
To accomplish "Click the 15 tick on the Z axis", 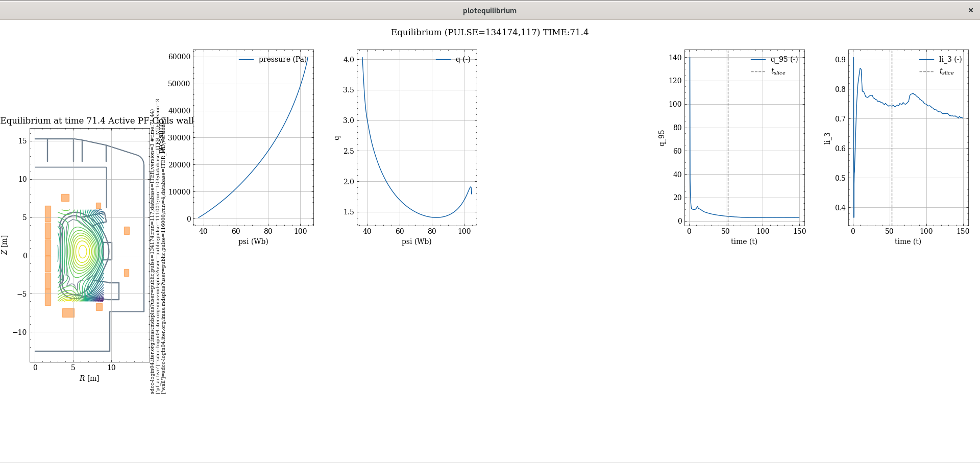I will 22,141.
